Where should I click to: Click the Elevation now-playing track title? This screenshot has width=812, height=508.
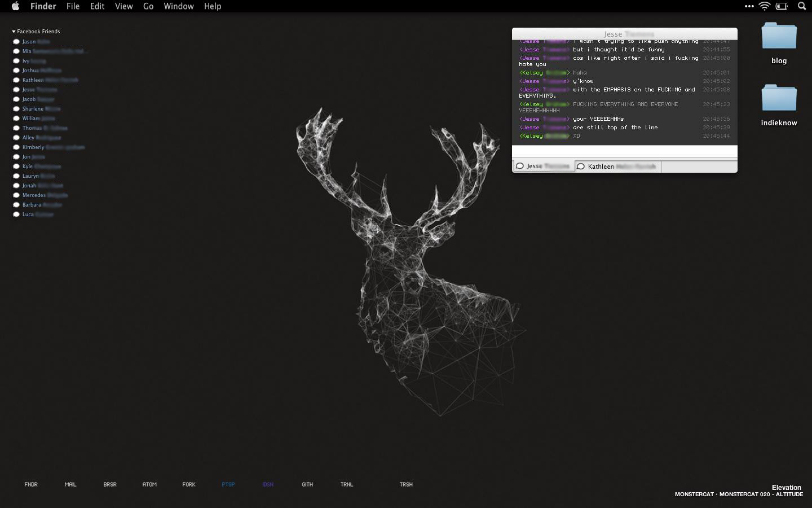tap(786, 487)
